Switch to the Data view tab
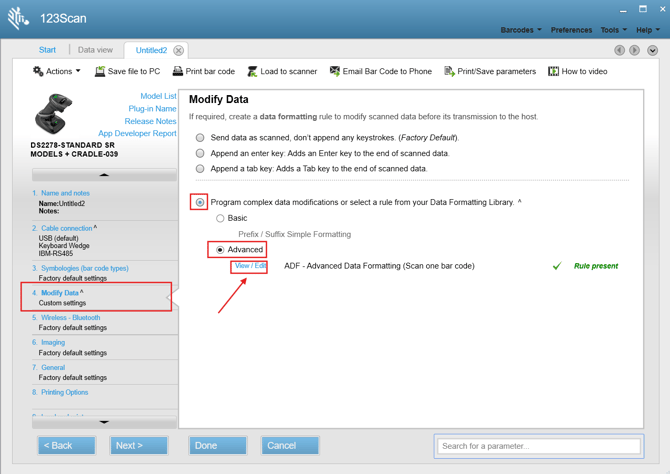670x474 pixels. [95, 50]
